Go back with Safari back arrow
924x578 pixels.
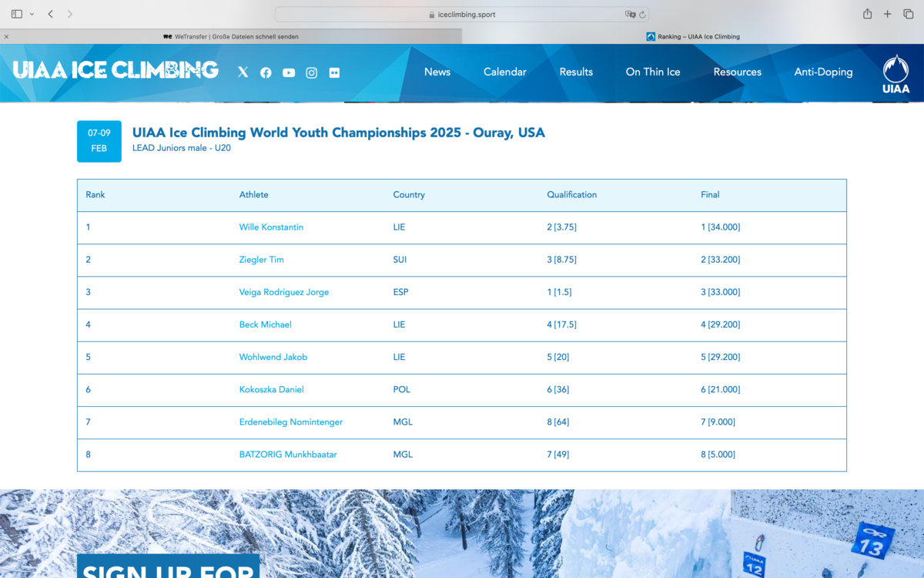click(50, 14)
